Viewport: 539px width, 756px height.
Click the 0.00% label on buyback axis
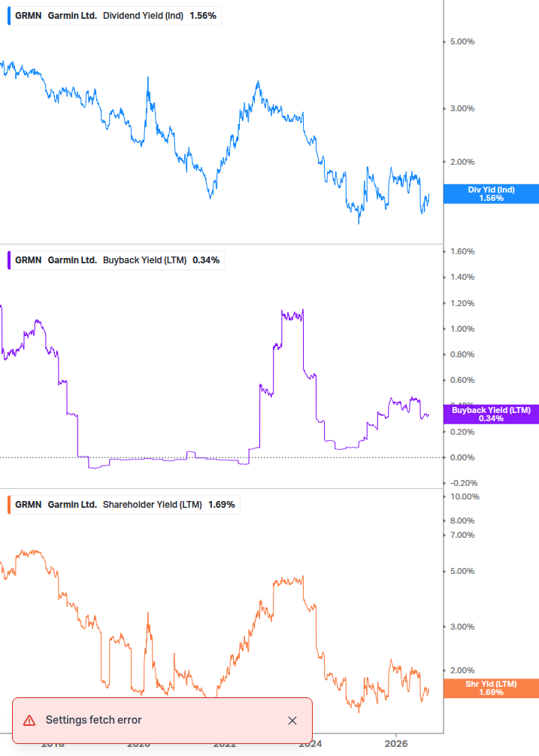point(462,457)
